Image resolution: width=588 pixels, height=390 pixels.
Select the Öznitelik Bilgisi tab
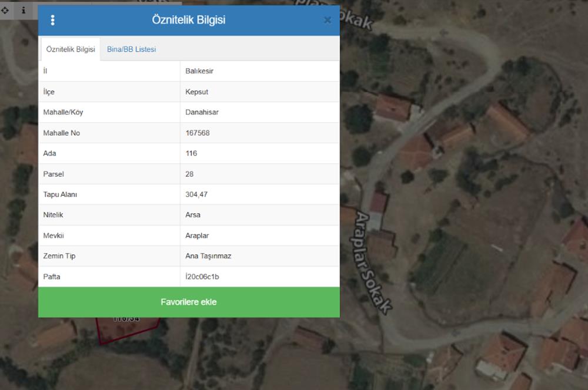[71, 49]
